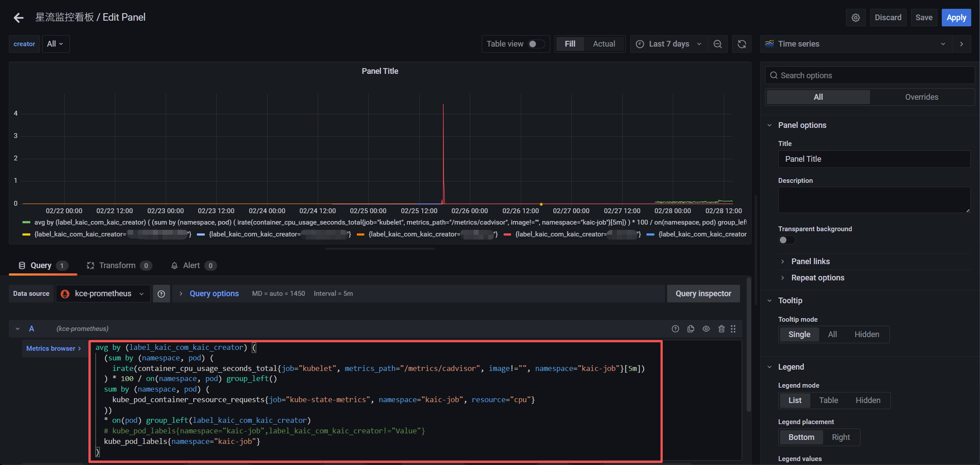Delete query A using the trash icon
The height and width of the screenshot is (465, 980).
tap(721, 329)
